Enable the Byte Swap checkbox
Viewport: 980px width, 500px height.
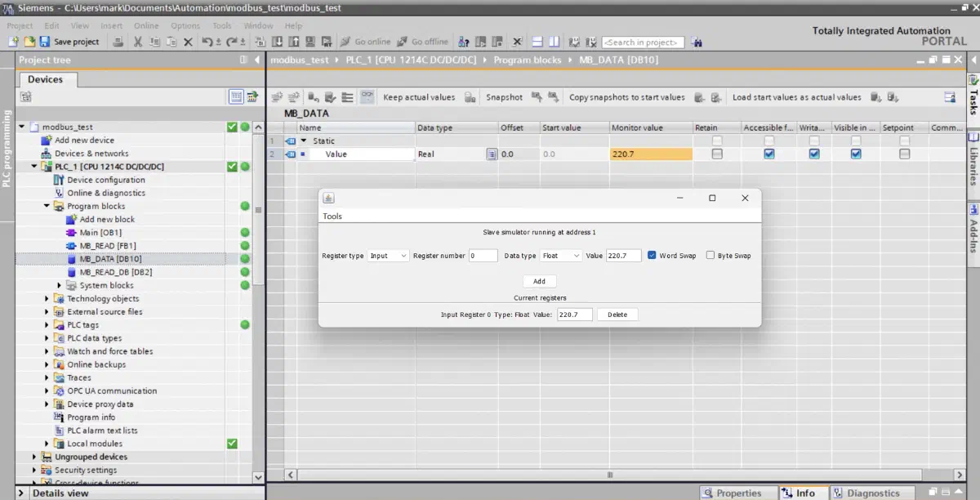point(710,256)
